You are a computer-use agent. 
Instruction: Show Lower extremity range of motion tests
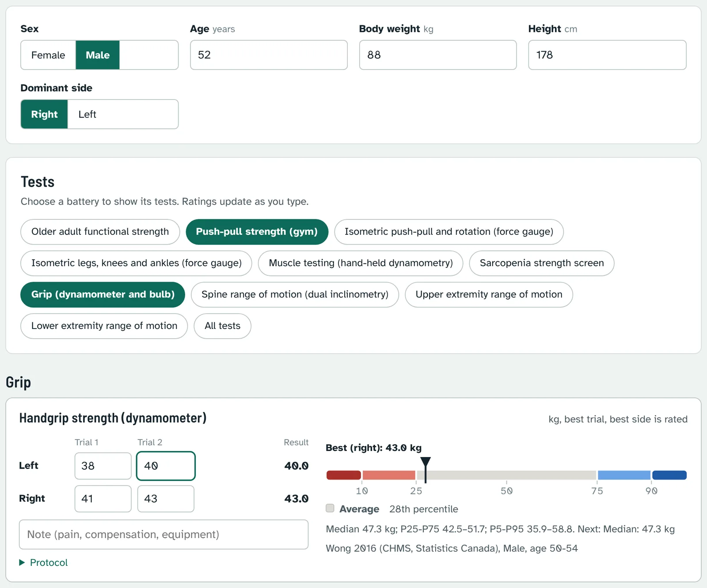pyautogui.click(x=104, y=326)
